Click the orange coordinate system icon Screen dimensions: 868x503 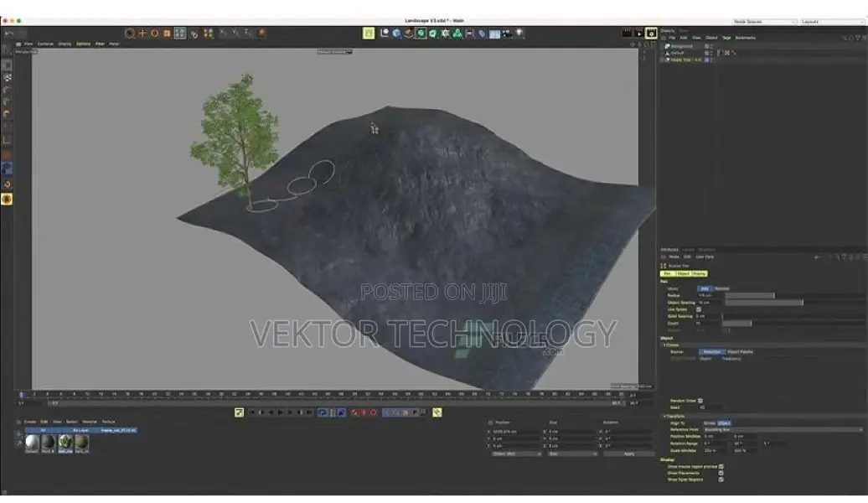coord(262,34)
